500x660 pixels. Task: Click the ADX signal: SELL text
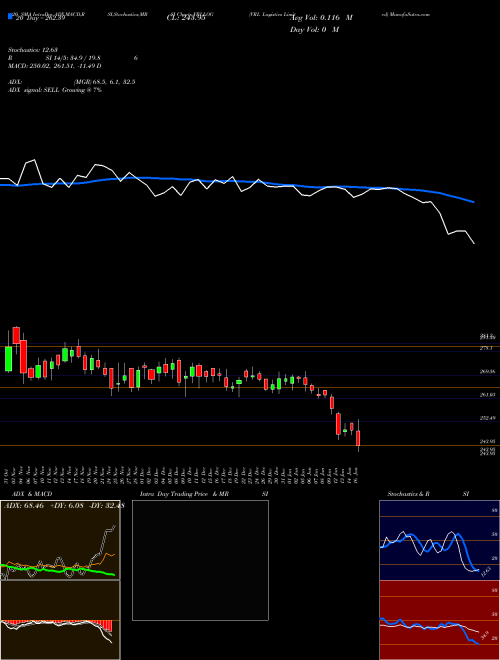pyautogui.click(x=34, y=90)
